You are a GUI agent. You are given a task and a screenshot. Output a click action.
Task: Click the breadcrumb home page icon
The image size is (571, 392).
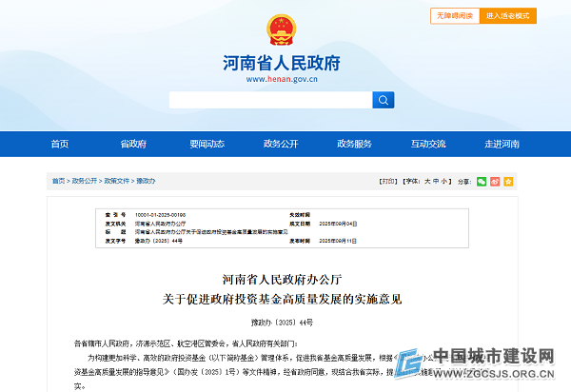(58, 180)
